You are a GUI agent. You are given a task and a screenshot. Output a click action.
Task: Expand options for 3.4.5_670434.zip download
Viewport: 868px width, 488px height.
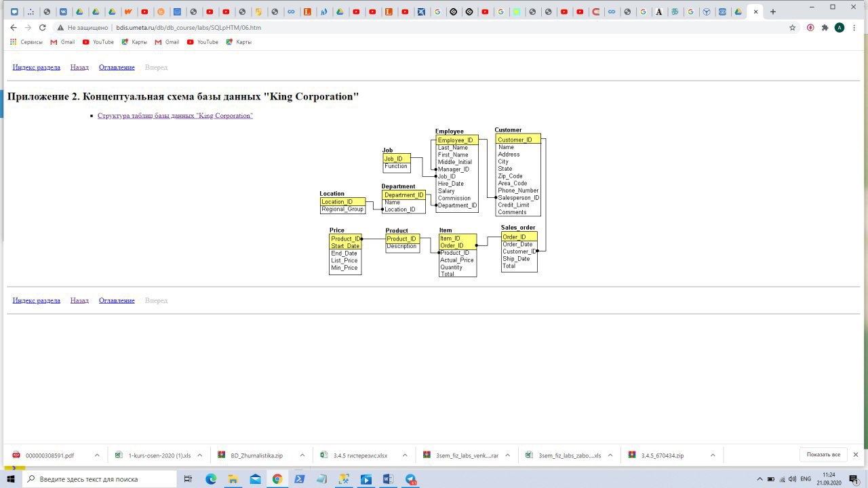[x=713, y=455]
